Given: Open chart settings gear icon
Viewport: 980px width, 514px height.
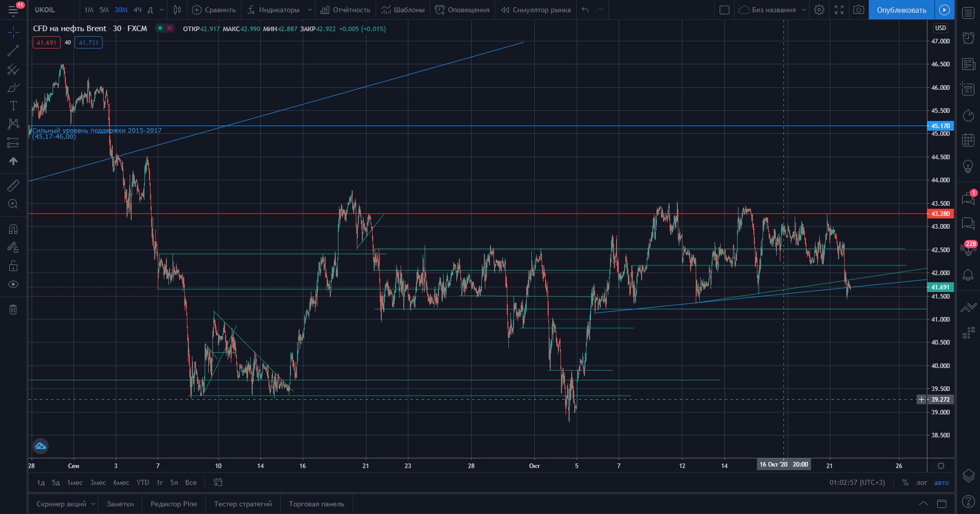Looking at the screenshot, I should (819, 10).
